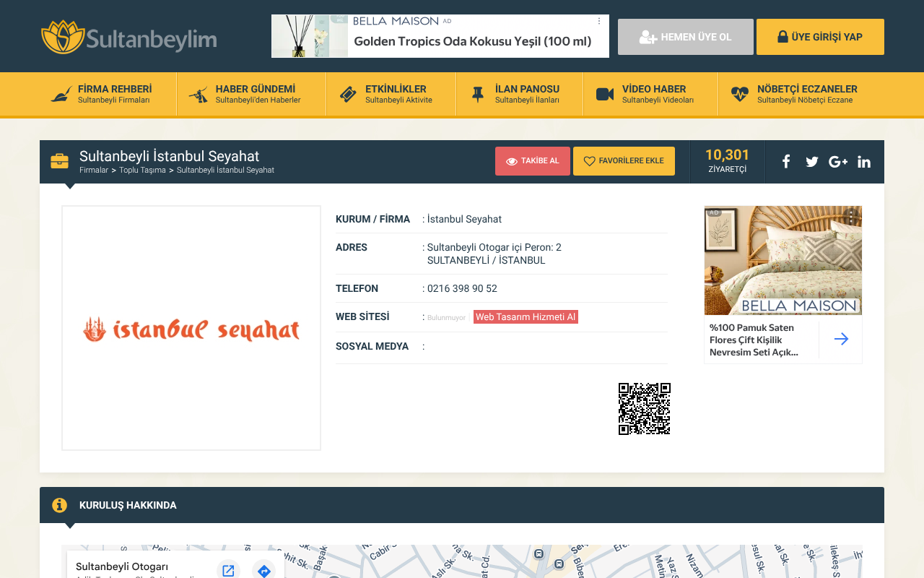Open Firmalar breadcrumb link
This screenshot has height=578, width=924.
click(94, 171)
